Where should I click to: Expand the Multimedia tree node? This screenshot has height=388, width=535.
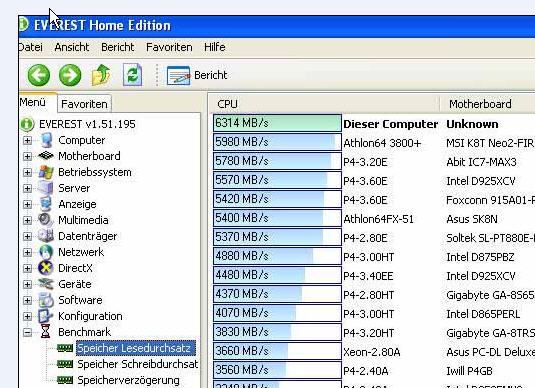tap(27, 220)
